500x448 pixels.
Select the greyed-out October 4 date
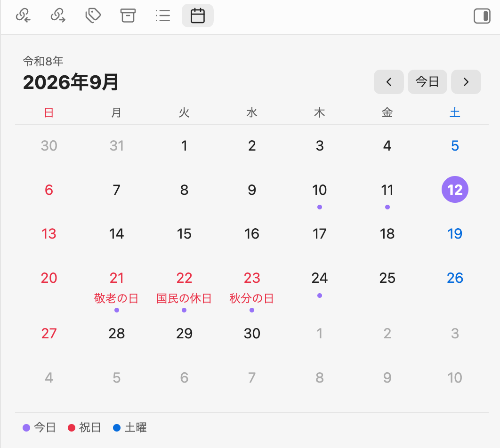pos(49,378)
